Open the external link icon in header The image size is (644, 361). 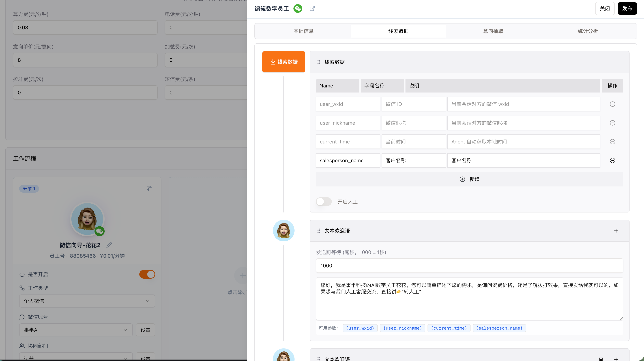click(312, 8)
